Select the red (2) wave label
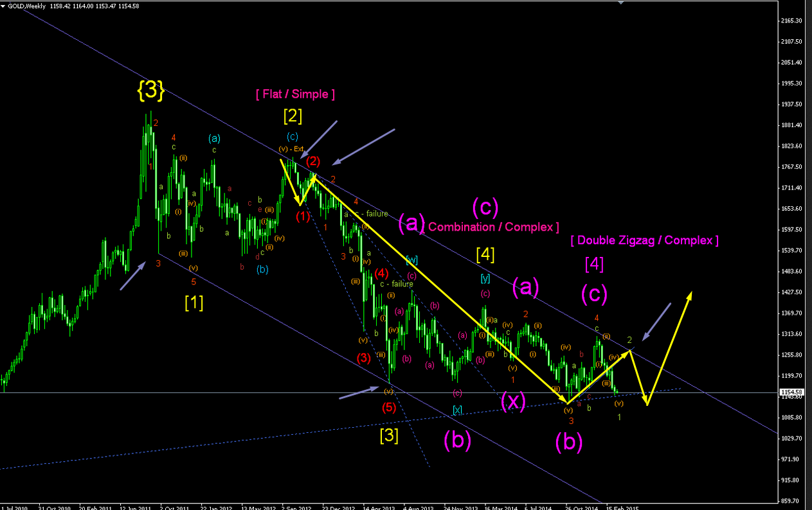This screenshot has height=510, width=812. point(313,161)
